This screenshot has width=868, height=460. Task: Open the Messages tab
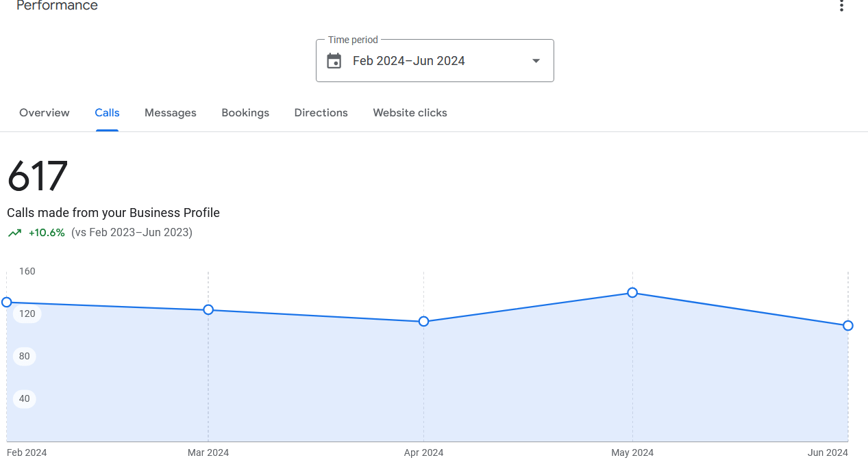pyautogui.click(x=171, y=113)
